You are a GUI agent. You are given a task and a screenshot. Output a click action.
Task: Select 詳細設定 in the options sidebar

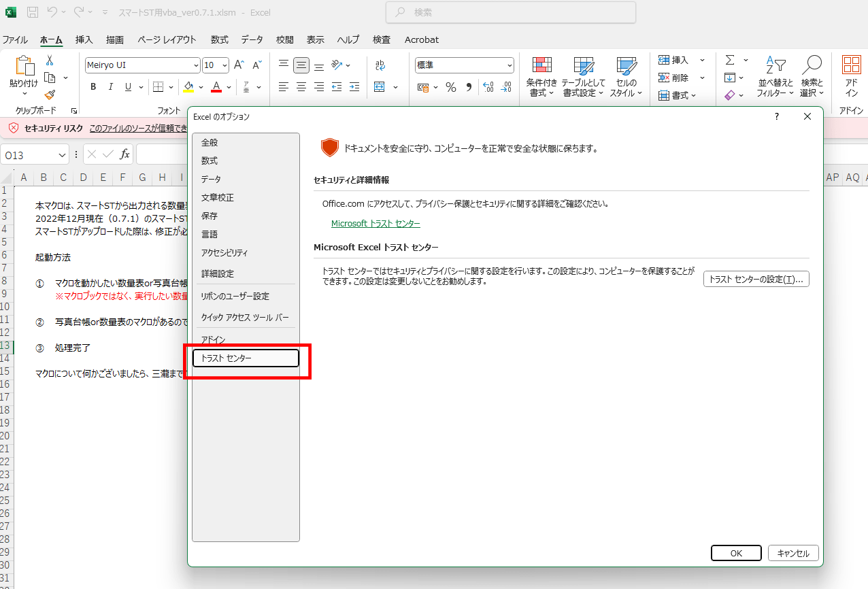point(217,273)
